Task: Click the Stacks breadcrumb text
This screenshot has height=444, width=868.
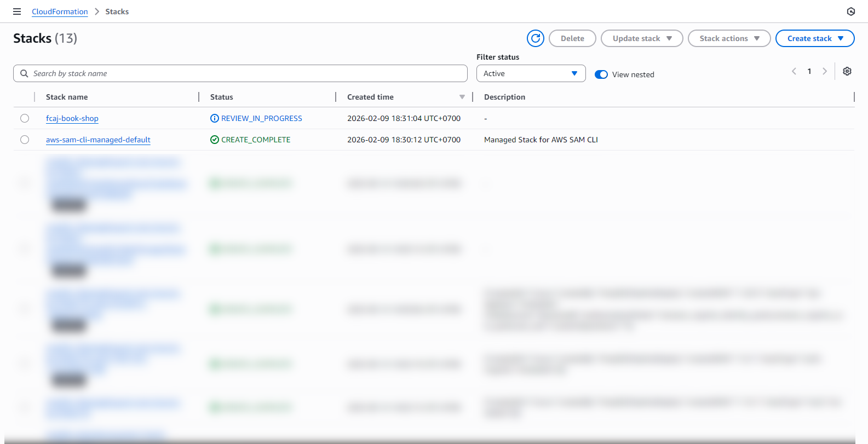Action: 117,11
